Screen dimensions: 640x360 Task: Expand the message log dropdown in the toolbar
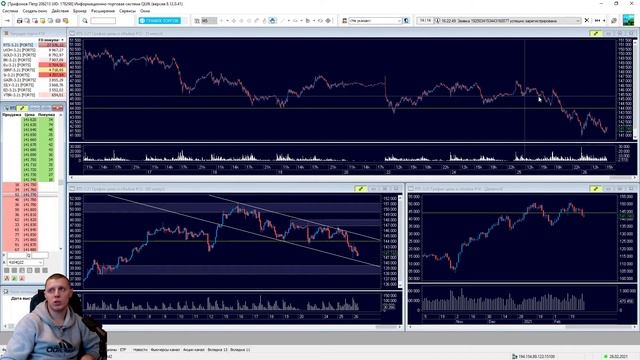point(578,20)
